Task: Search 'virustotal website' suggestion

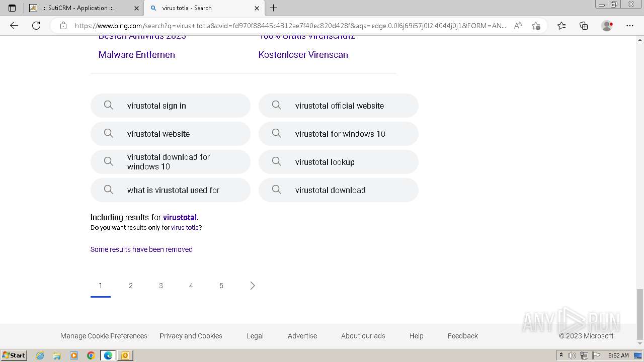Action: [x=171, y=134]
